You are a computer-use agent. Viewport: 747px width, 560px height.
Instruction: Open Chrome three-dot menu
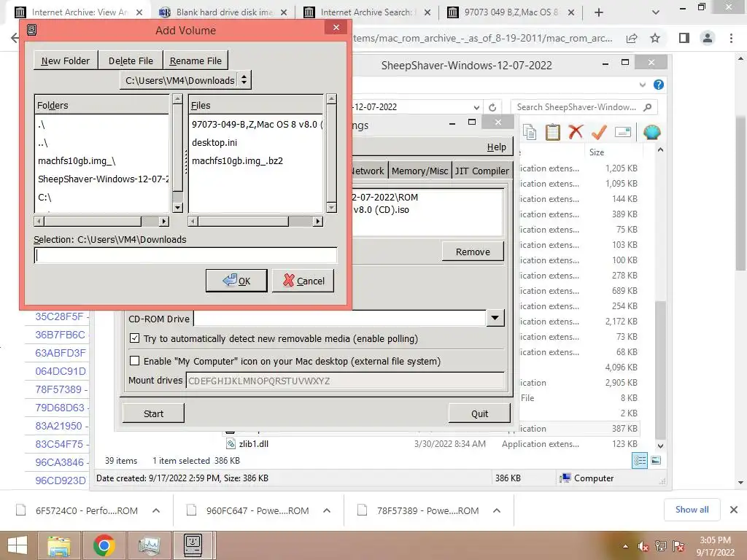tap(731, 38)
